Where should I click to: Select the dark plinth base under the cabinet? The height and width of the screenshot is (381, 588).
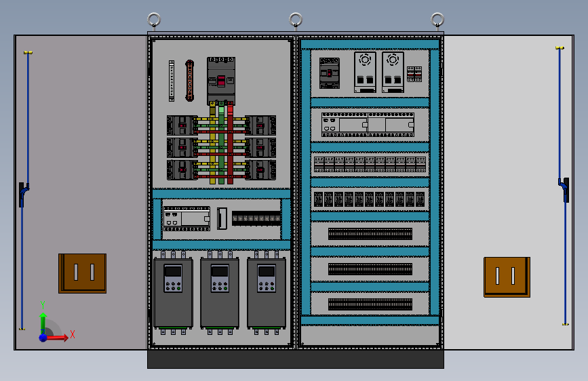pos(296,359)
